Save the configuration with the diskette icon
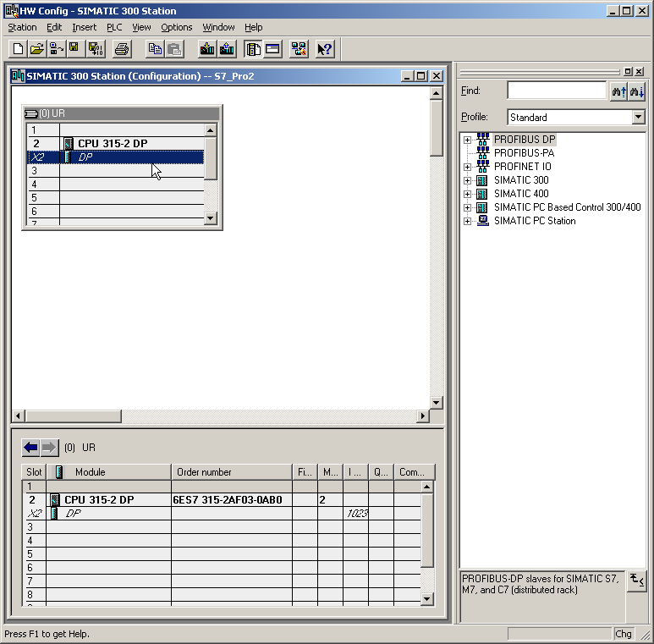 pyautogui.click(x=74, y=49)
